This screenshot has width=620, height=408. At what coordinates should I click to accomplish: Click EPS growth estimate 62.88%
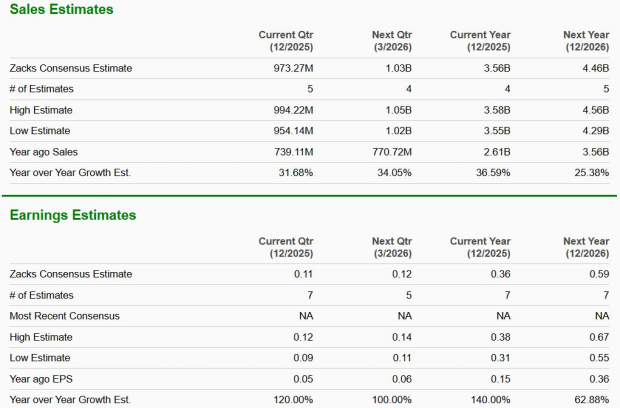point(592,400)
